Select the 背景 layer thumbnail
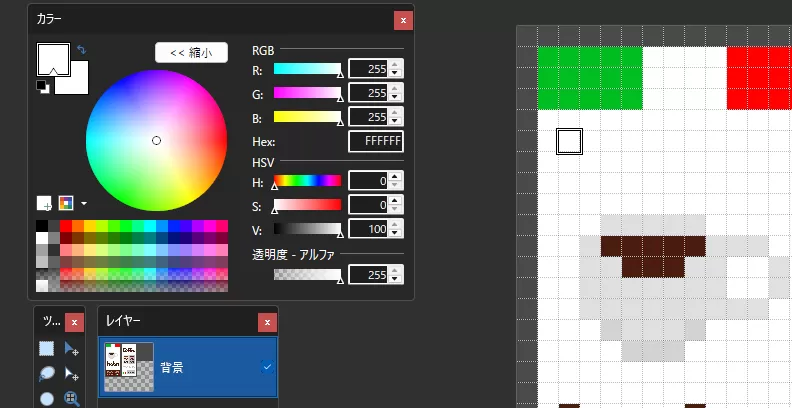Screen dimensions: 792x408 [128, 367]
